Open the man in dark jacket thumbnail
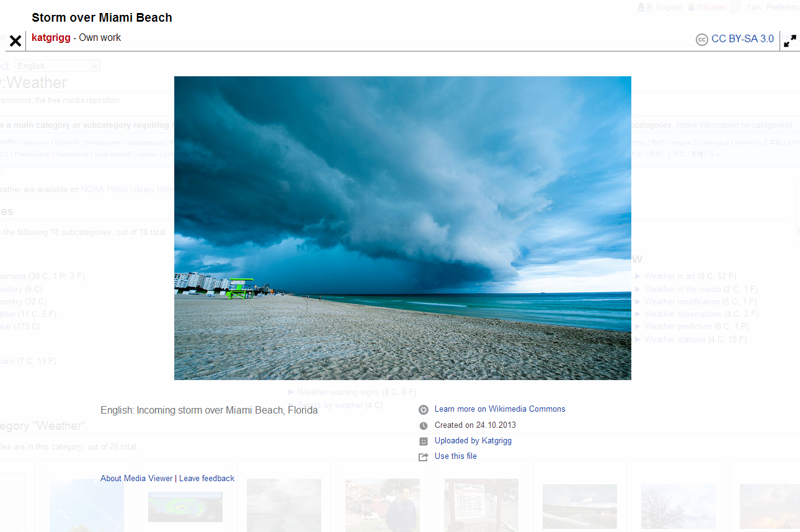800x532 pixels. (382, 505)
